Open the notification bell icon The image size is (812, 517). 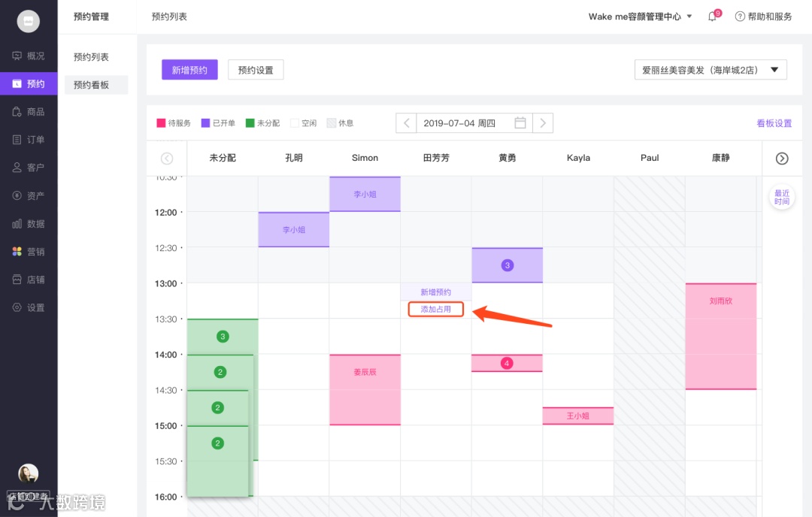coord(713,17)
